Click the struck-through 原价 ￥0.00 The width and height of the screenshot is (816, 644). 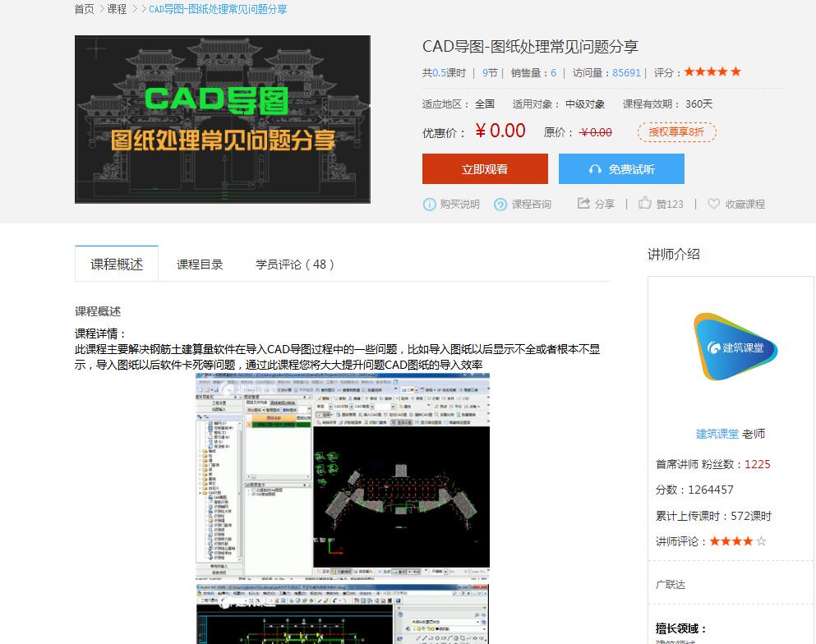(x=596, y=132)
